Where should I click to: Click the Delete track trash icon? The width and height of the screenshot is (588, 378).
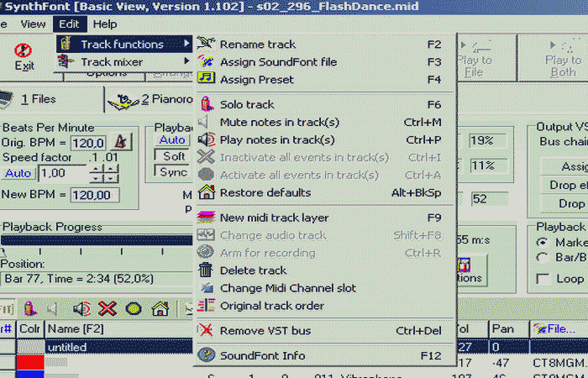click(x=206, y=270)
